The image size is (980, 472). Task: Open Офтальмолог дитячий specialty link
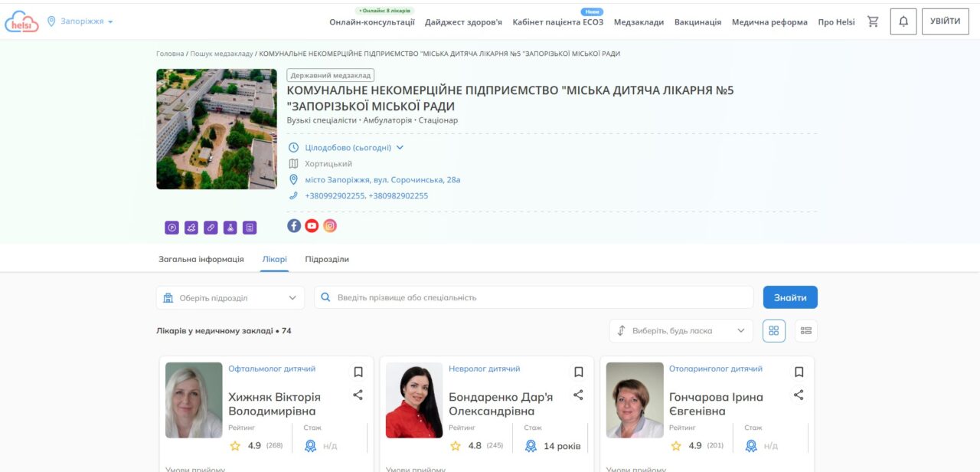[x=272, y=369]
